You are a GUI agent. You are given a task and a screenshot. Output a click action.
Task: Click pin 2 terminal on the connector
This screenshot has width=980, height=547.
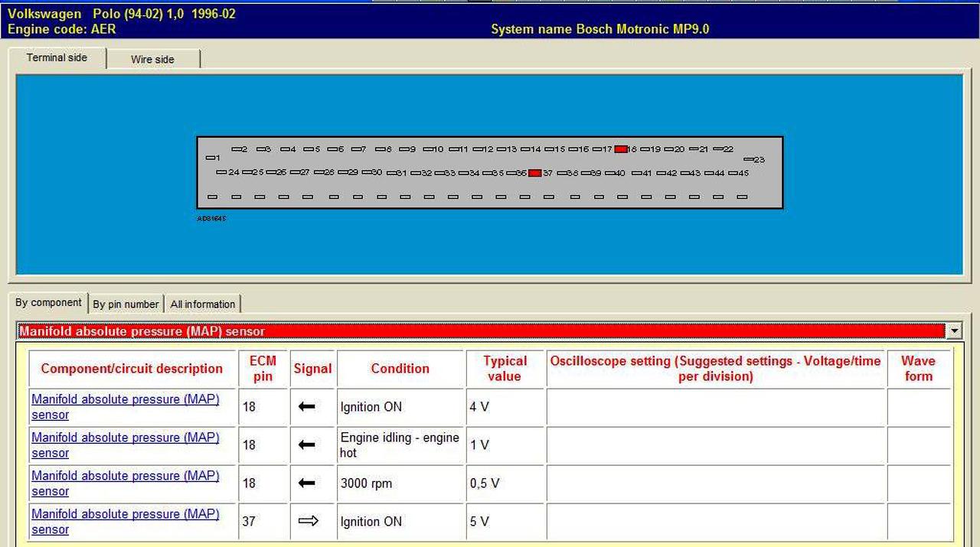(x=237, y=149)
